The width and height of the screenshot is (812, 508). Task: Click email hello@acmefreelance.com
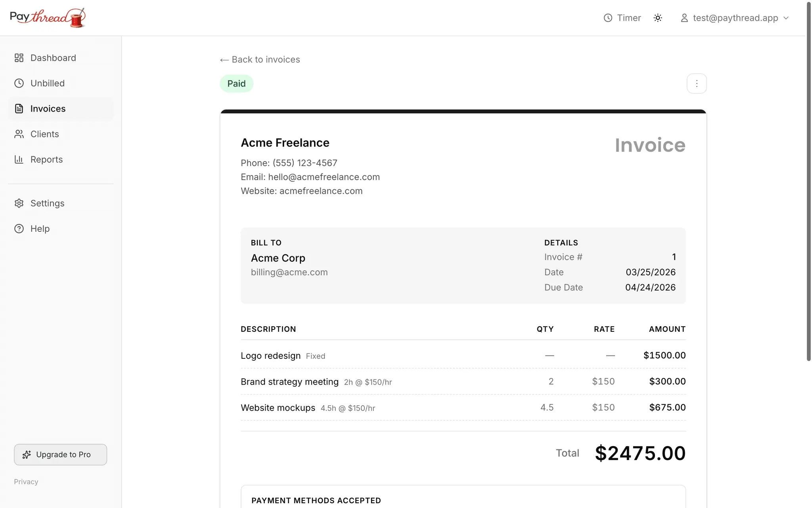tap(324, 177)
